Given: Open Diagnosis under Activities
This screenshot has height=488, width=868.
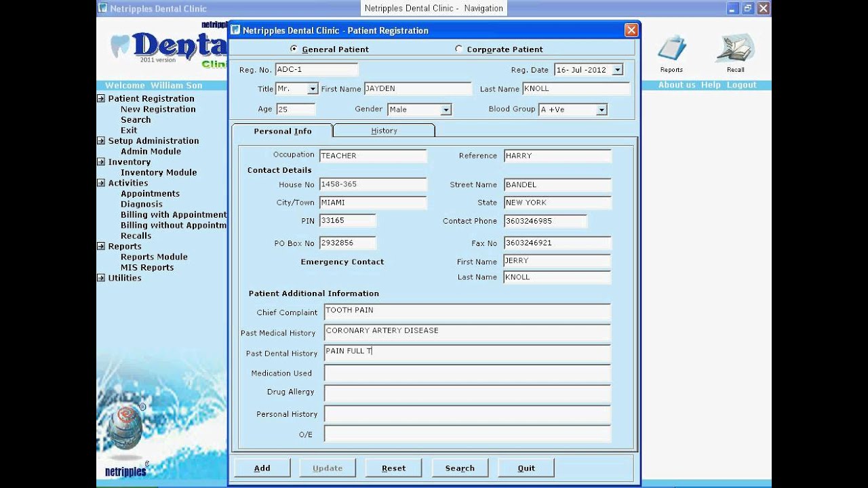Looking at the screenshot, I should (142, 204).
